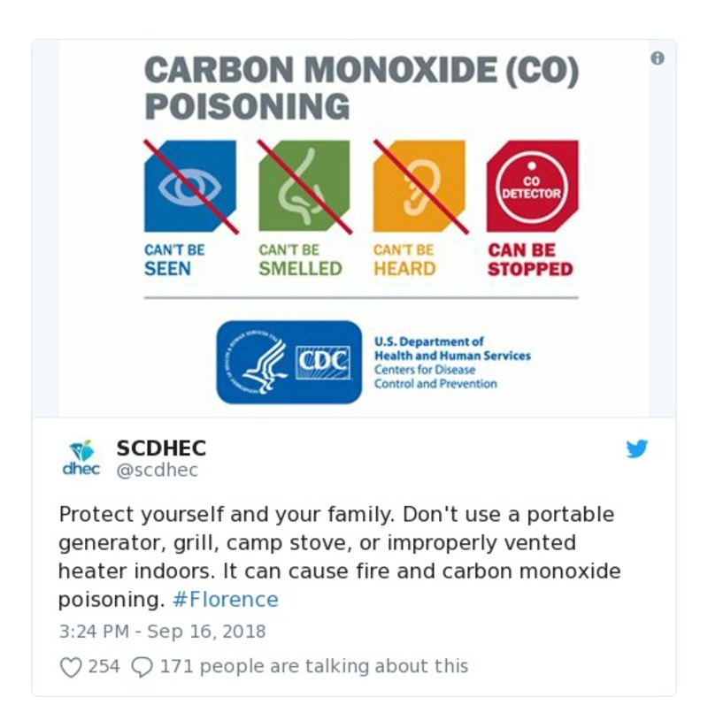The image size is (708, 728).
Task: Open "171 people are talking about this"
Action: click(313, 667)
